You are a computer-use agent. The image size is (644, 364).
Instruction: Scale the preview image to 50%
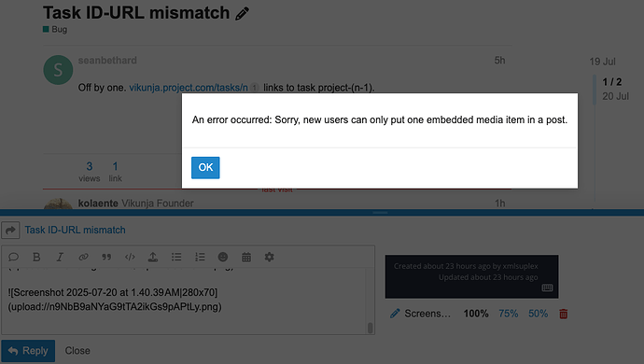pyautogui.click(x=538, y=314)
